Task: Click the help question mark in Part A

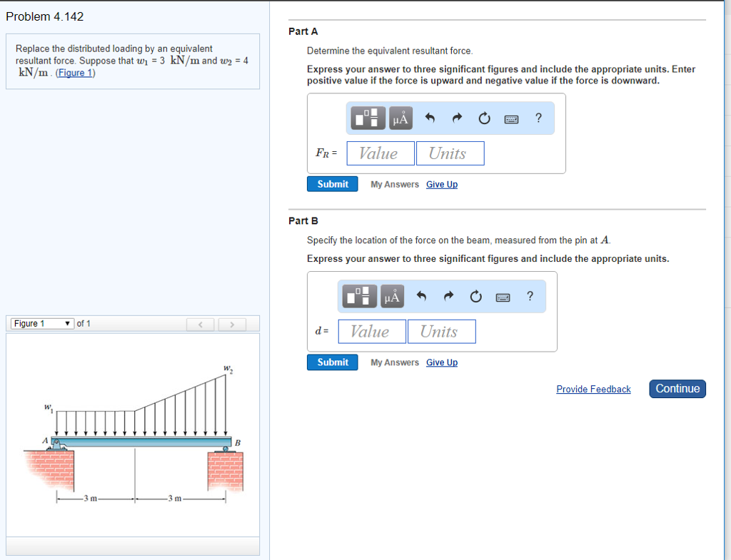Action: pos(538,118)
